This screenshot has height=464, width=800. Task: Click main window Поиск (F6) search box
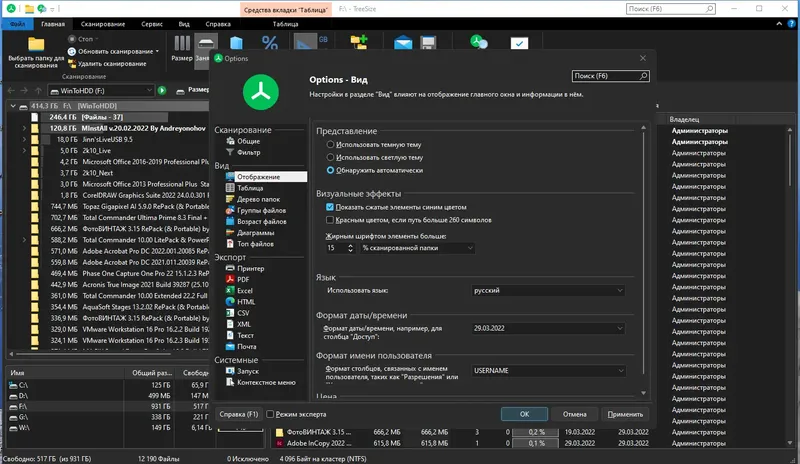click(x=670, y=9)
